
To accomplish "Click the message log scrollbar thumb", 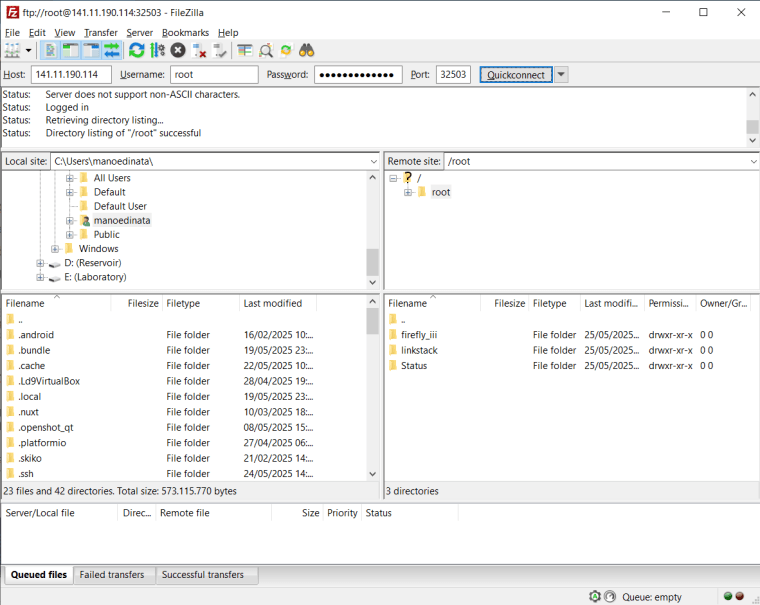I will (752, 127).
